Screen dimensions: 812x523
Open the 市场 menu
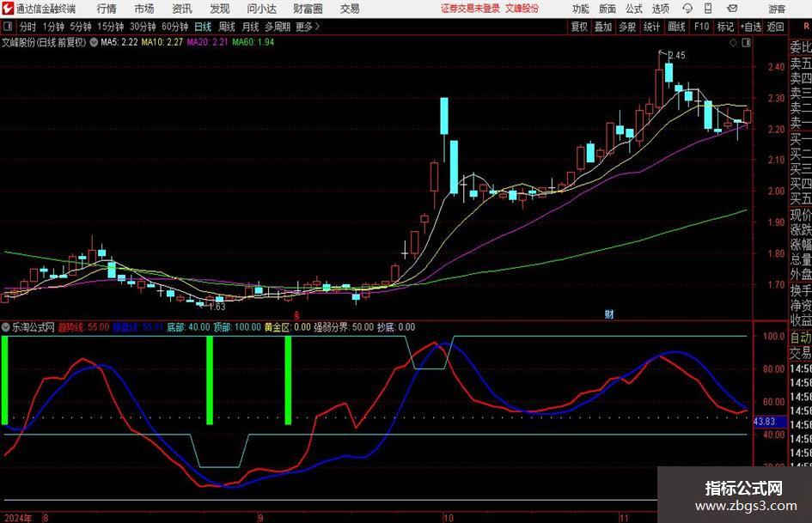(x=144, y=9)
